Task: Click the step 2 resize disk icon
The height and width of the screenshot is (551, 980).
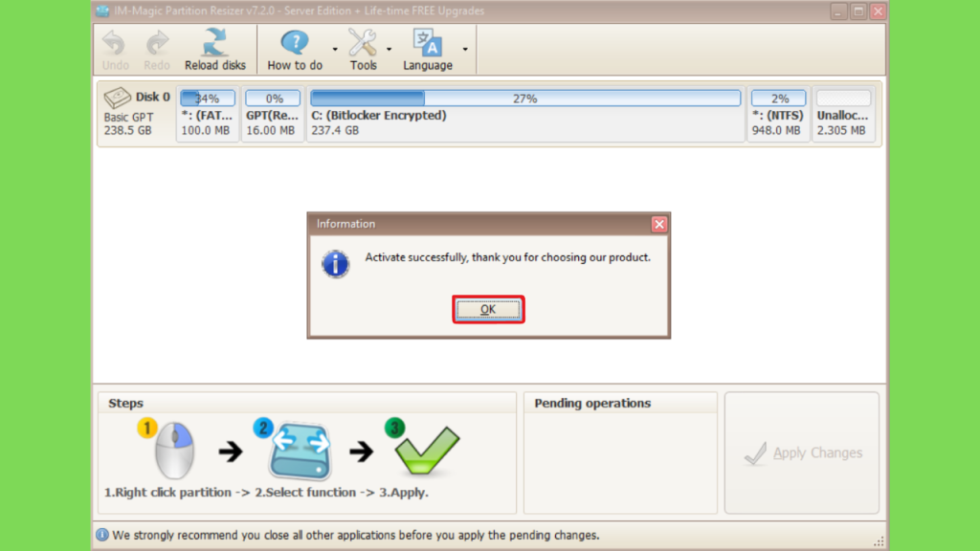Action: click(x=300, y=452)
